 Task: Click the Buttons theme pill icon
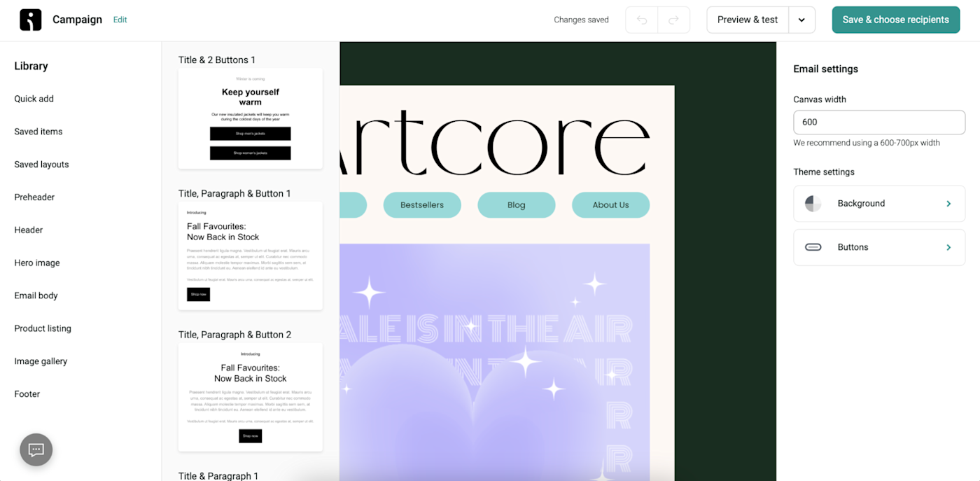(x=813, y=247)
